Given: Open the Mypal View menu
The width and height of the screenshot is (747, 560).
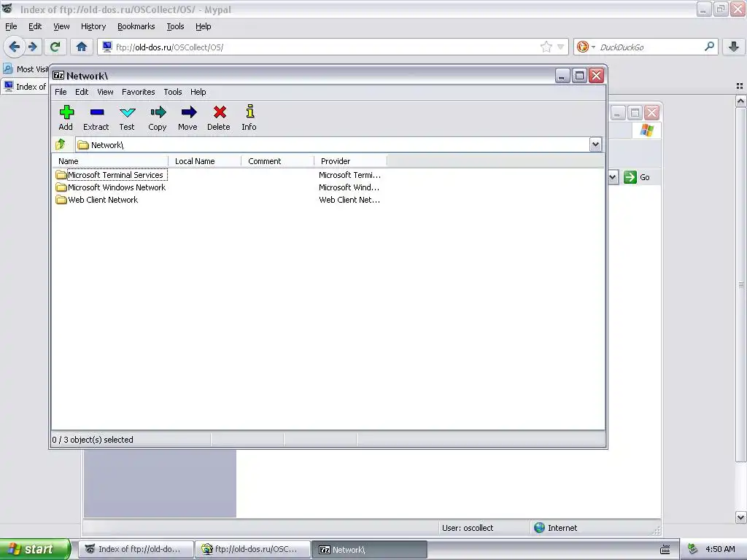Looking at the screenshot, I should point(61,26).
